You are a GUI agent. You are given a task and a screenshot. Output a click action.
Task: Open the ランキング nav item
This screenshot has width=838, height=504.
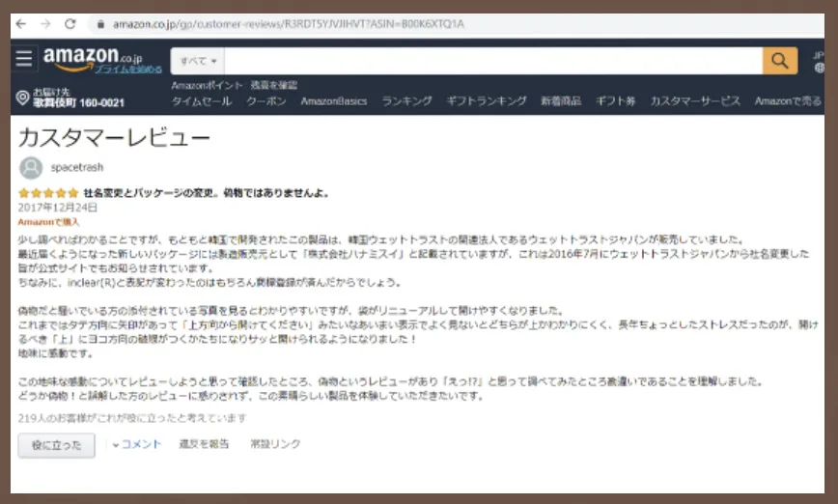(x=406, y=101)
